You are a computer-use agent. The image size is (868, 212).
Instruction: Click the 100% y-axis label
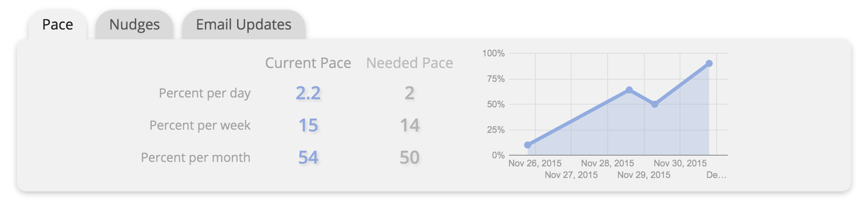[493, 53]
